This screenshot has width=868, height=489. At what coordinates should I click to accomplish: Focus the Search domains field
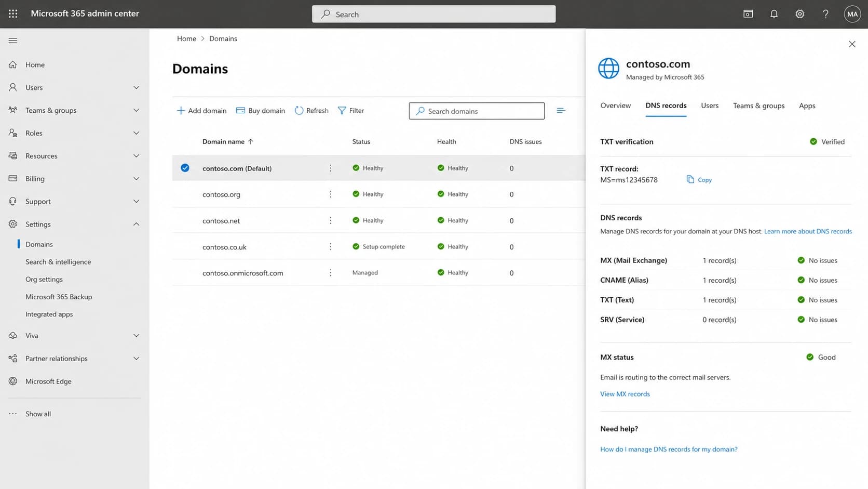[477, 111]
